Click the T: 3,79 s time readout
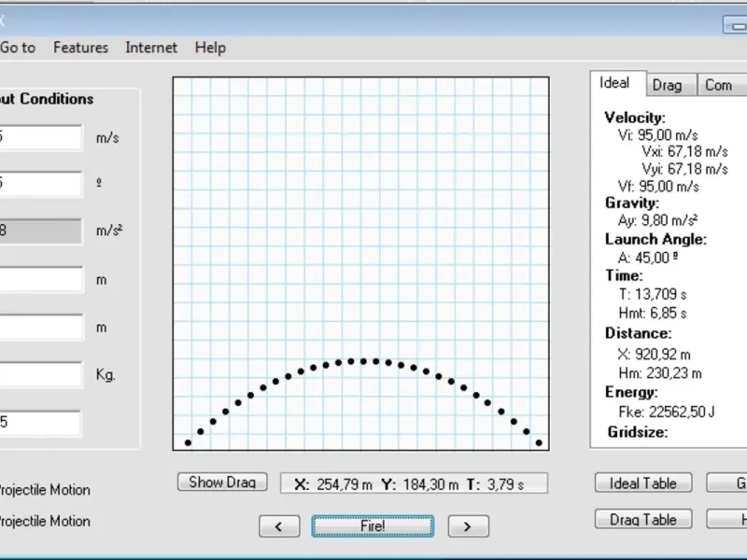Viewport: 747px width, 560px height. 495,484
